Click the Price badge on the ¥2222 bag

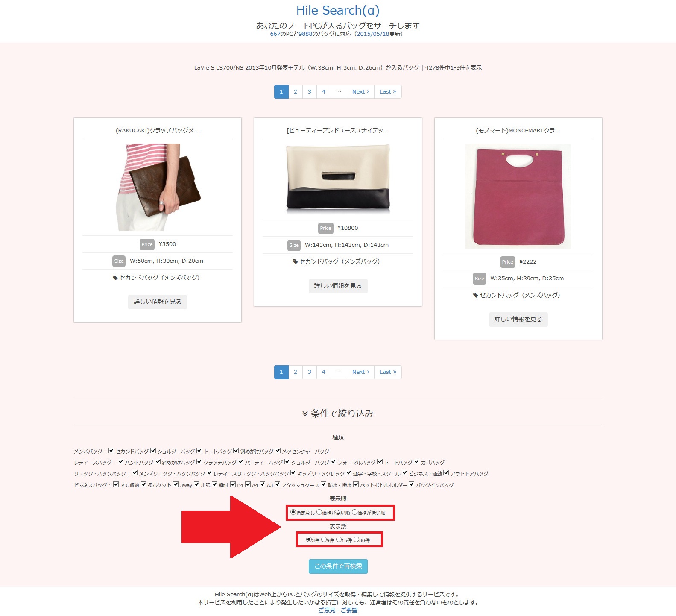pyautogui.click(x=507, y=262)
